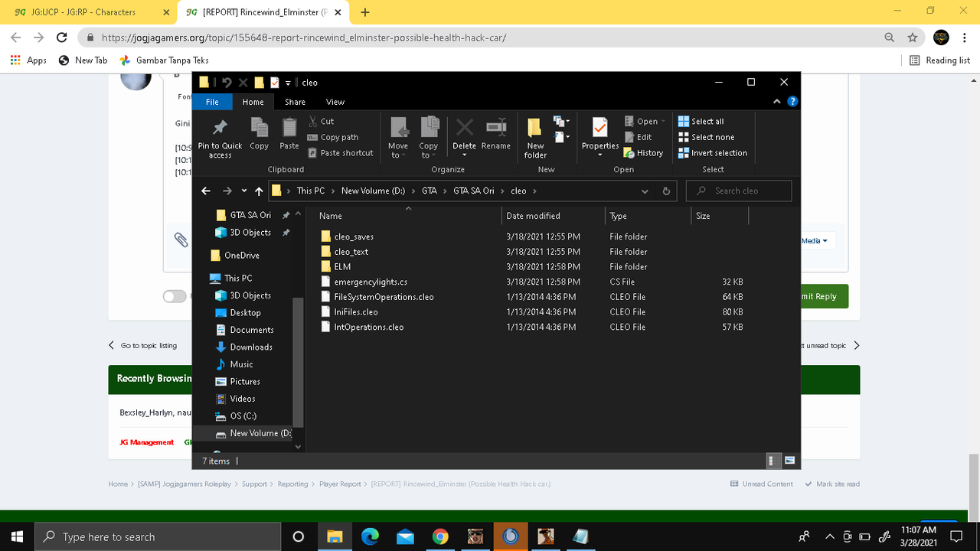
Task: Click the Search cleo field
Action: (739, 191)
